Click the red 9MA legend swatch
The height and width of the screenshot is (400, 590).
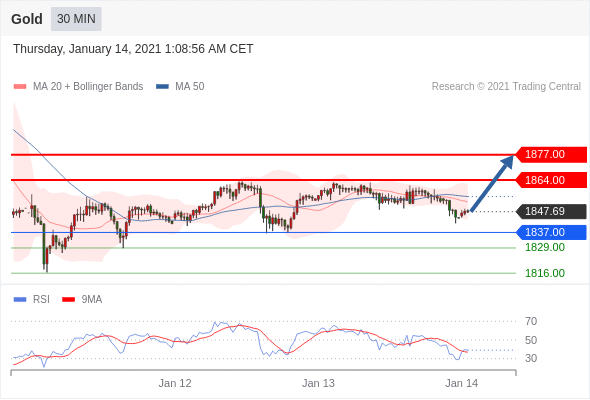68,300
